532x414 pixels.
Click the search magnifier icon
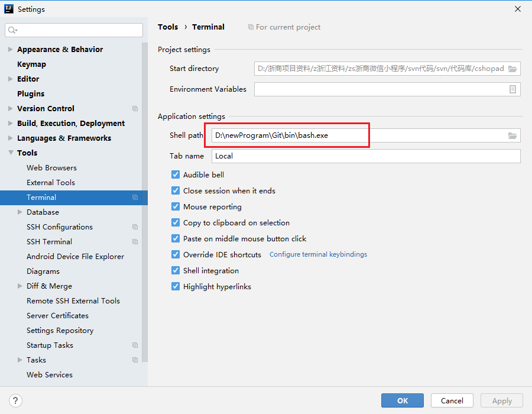[13, 30]
